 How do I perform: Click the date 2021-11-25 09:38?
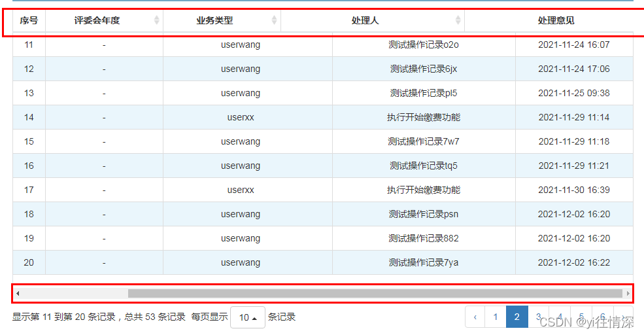(574, 94)
